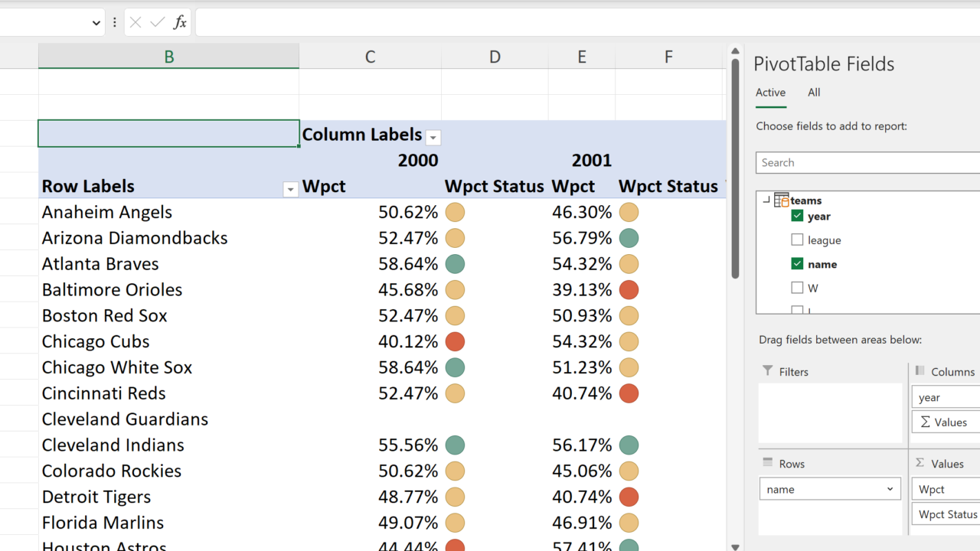Switch to the All tab in PivotTable Fields
980x551 pixels.
[x=813, y=93]
